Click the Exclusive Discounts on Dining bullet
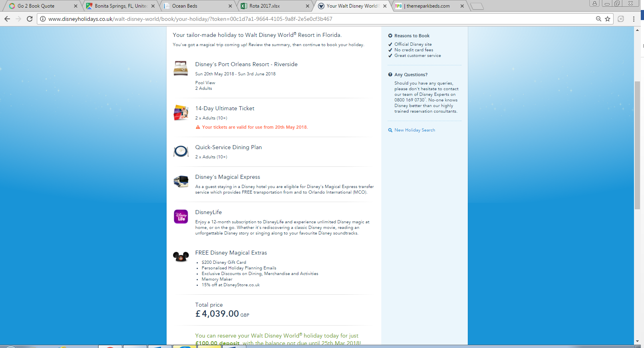This screenshot has height=348, width=644. (260, 273)
